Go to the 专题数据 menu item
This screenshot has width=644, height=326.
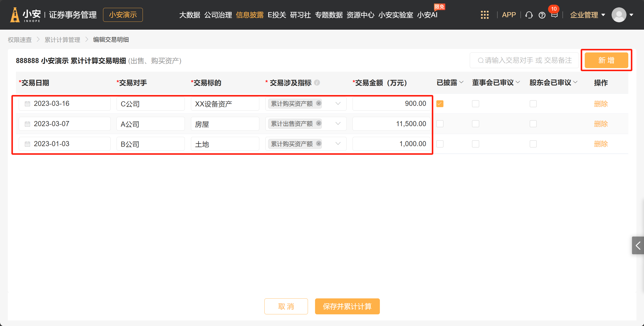329,15
